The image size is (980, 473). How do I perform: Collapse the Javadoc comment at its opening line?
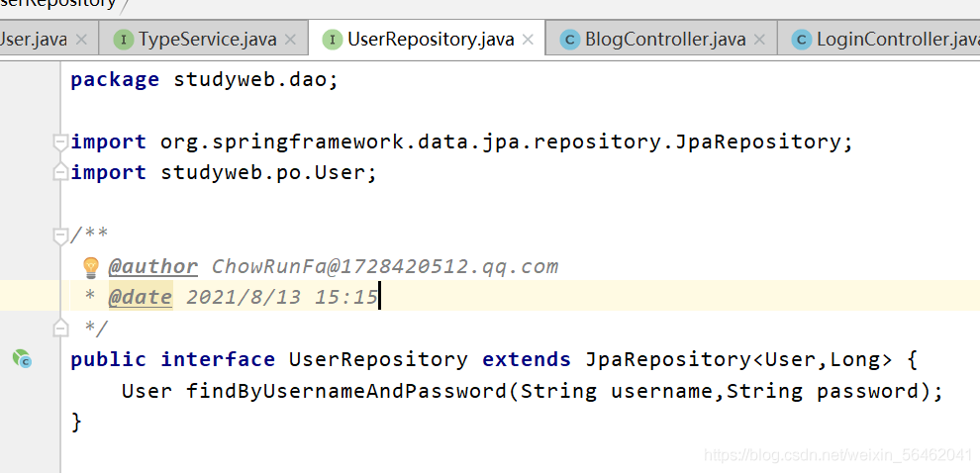(61, 236)
